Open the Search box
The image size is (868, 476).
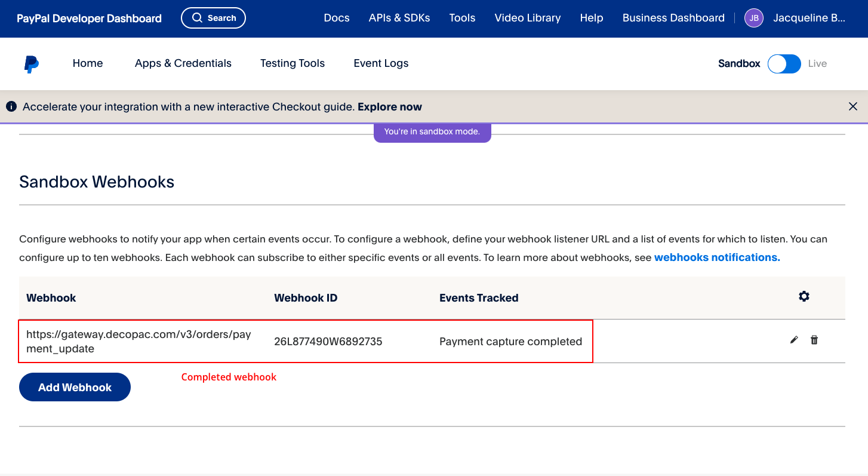click(213, 18)
